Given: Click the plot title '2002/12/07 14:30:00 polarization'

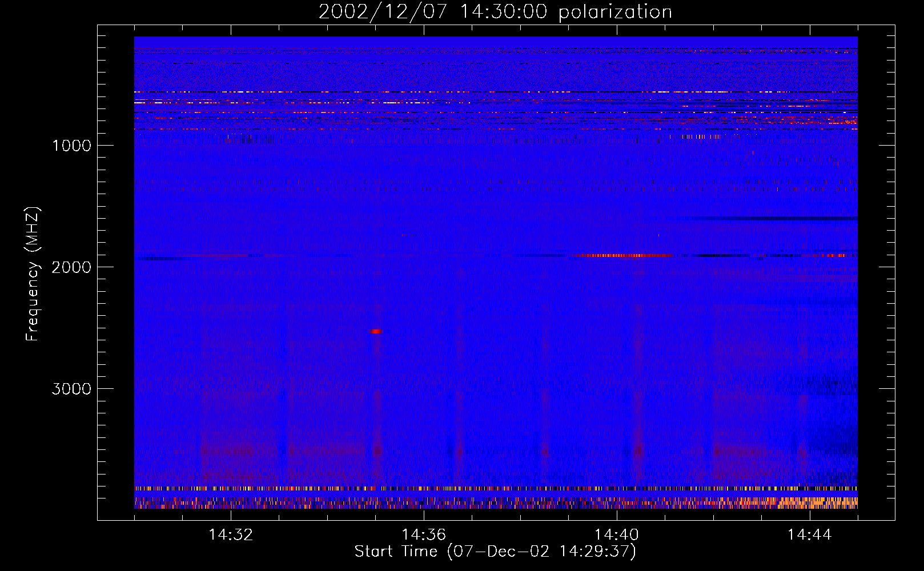Looking at the screenshot, I should pyautogui.click(x=495, y=11).
